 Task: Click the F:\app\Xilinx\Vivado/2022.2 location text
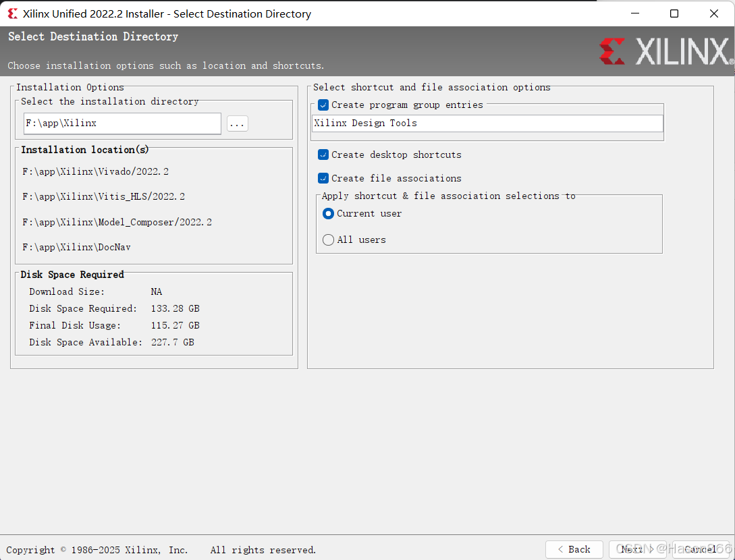(96, 172)
